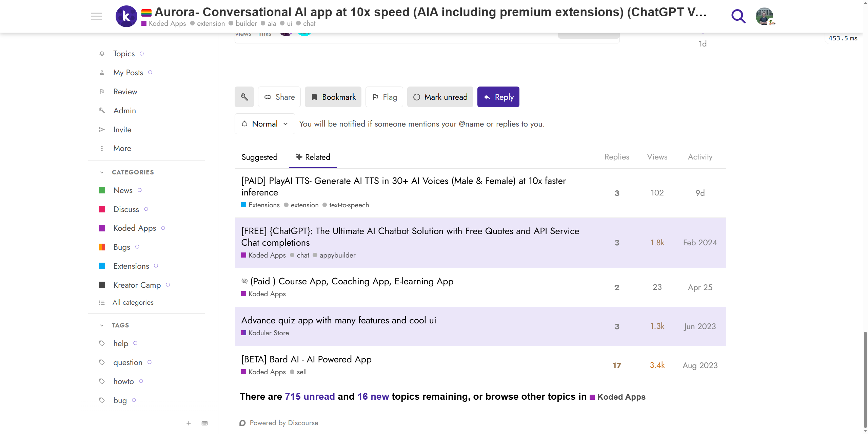Open PlayAI TTS related topic
868x434 pixels.
(403, 187)
